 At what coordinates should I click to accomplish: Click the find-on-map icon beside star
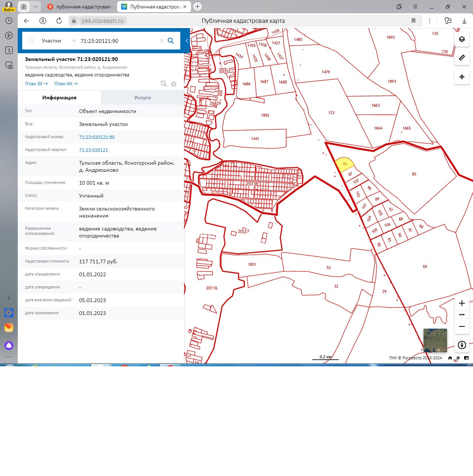(x=164, y=84)
